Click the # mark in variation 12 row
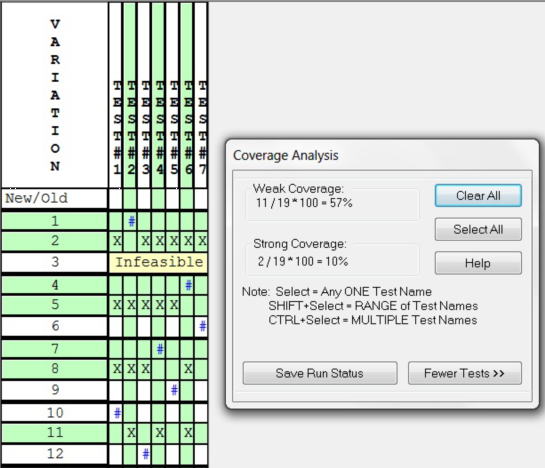The image size is (545, 468). 145,454
